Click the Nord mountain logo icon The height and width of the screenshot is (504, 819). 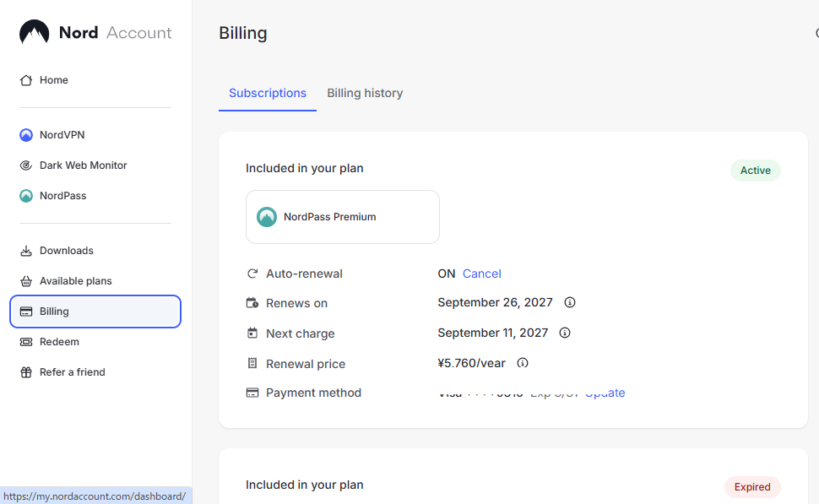pyautogui.click(x=35, y=32)
